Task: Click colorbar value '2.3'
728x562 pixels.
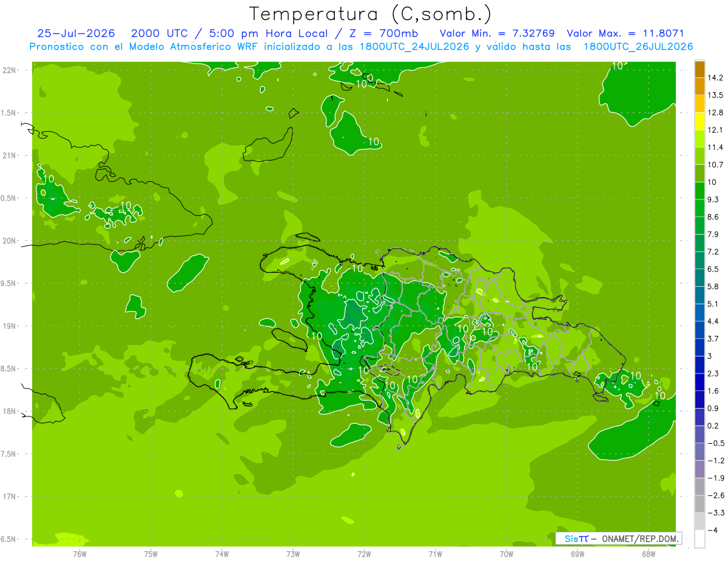Action: (713, 373)
